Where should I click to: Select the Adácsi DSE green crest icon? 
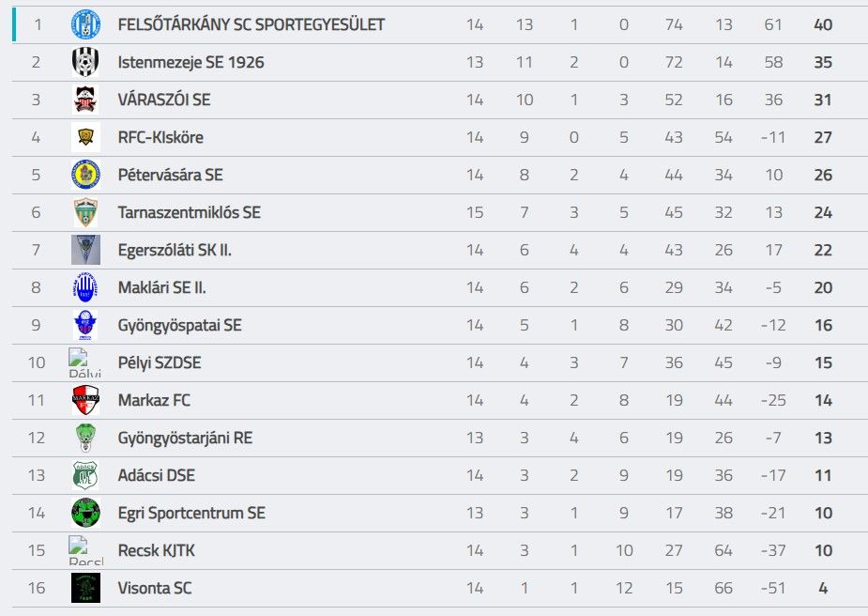coord(85,475)
